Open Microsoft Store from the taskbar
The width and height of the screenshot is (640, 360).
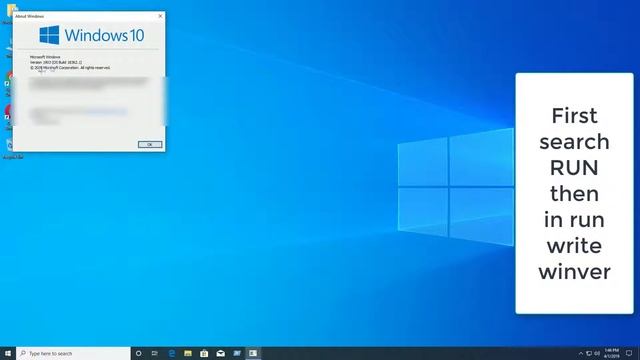pos(204,353)
